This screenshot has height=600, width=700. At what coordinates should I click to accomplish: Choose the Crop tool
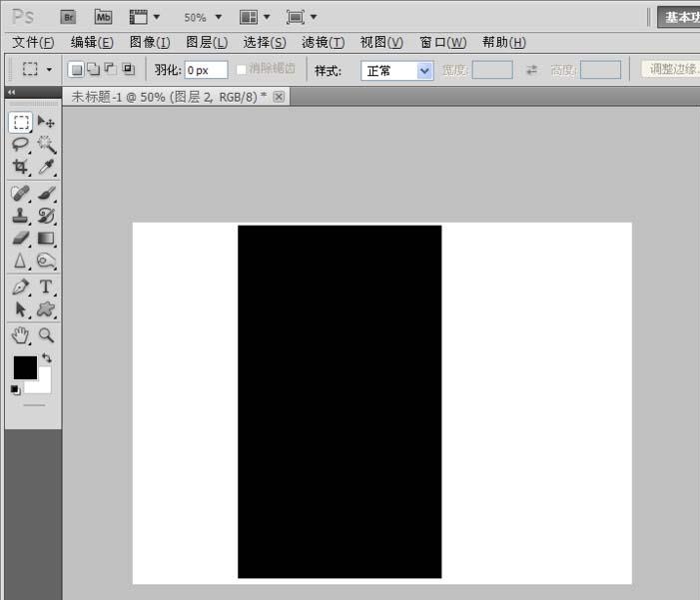(x=21, y=167)
